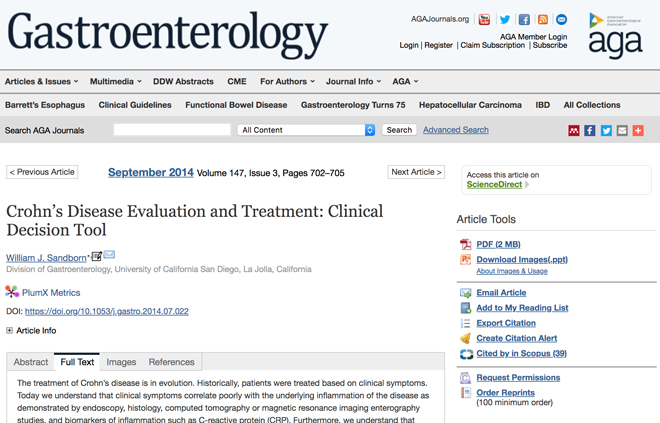The image size is (660, 423).
Task: Open the Facebook icon in header
Action: coord(524,19)
